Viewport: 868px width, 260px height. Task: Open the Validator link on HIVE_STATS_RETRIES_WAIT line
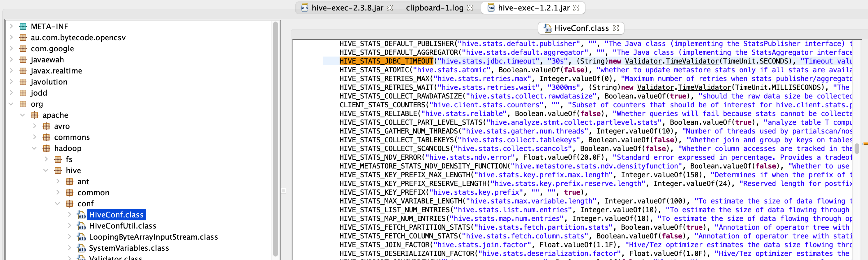[655, 88]
